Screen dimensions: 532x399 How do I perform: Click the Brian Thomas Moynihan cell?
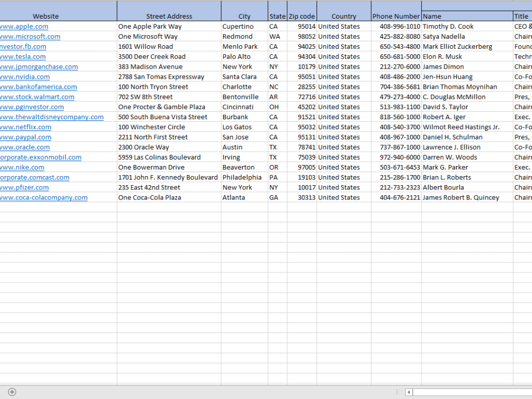pyautogui.click(x=467, y=87)
